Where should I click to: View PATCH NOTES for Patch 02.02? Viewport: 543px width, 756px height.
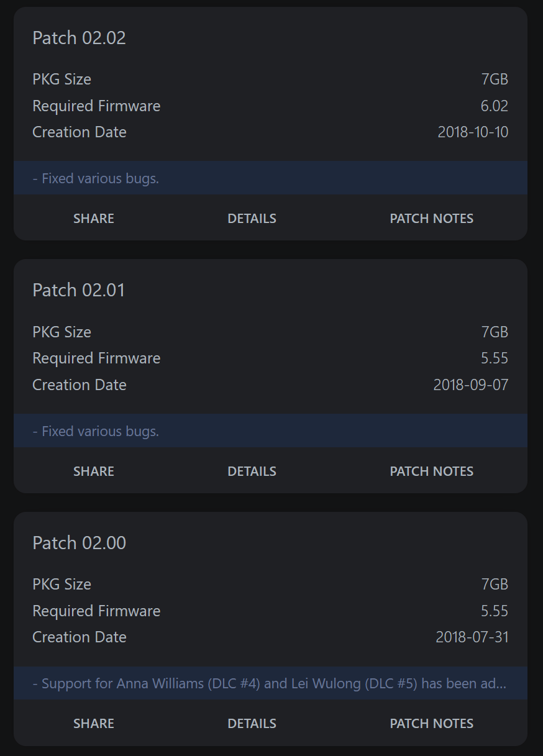pyautogui.click(x=431, y=219)
